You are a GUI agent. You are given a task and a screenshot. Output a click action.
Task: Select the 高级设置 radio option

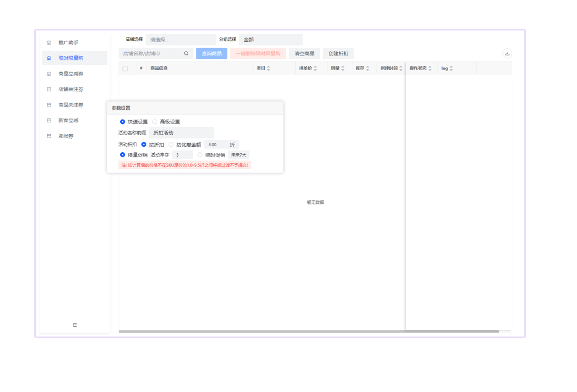(155, 122)
